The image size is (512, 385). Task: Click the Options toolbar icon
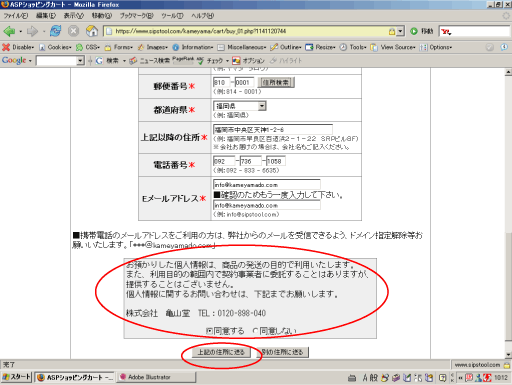pyautogui.click(x=423, y=47)
